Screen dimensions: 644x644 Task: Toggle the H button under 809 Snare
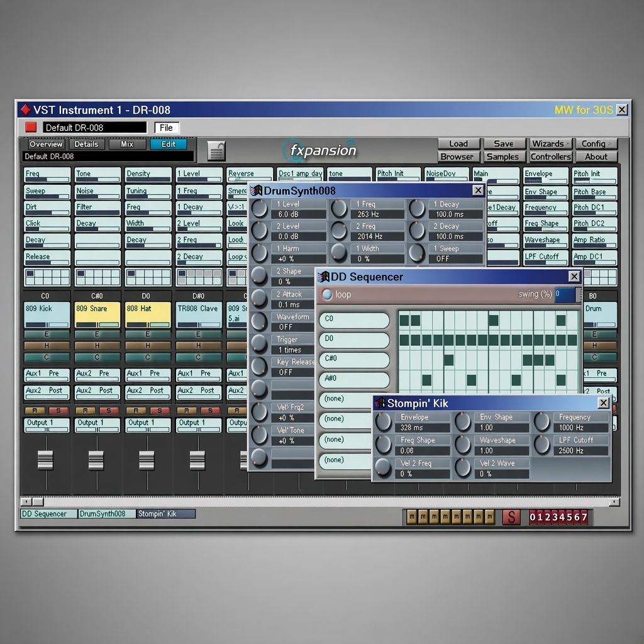tap(97, 346)
